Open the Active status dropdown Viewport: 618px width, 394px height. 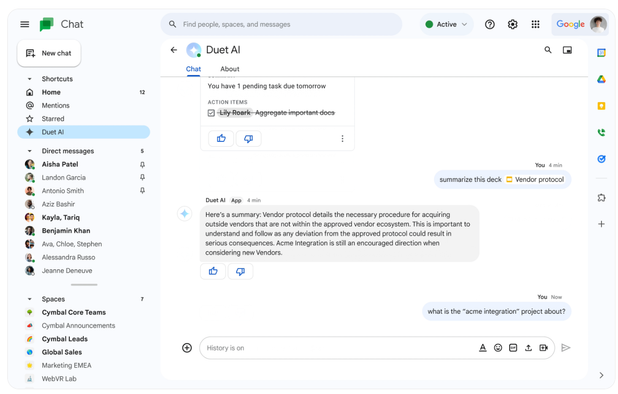pos(446,24)
